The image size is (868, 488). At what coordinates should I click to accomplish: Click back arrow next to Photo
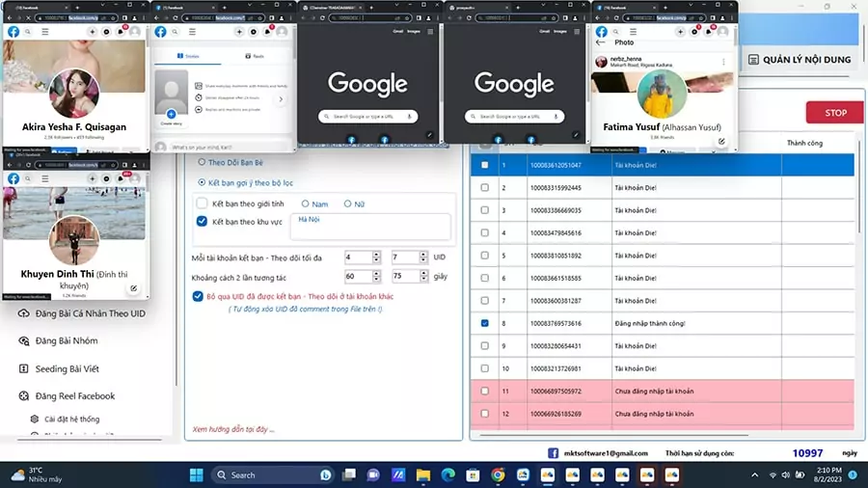coord(601,42)
